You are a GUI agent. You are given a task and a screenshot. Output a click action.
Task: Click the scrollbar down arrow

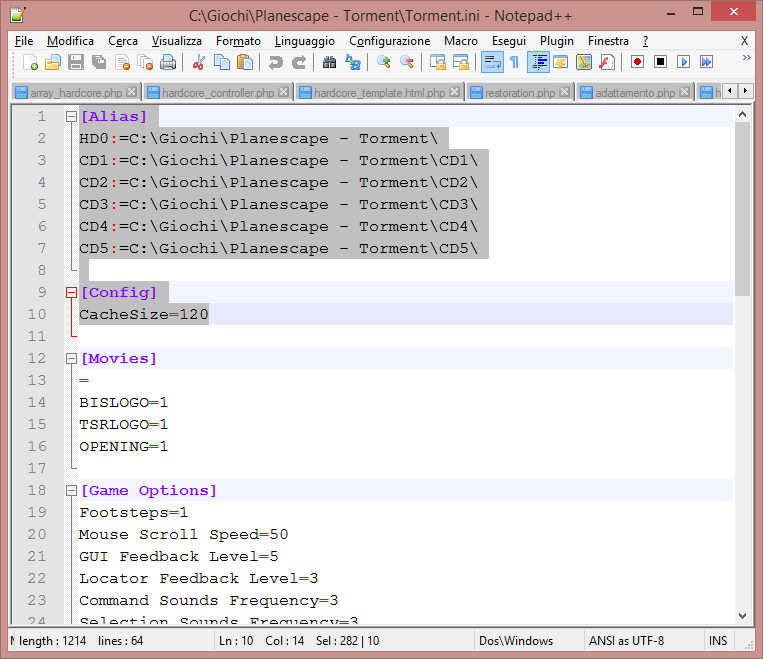click(743, 616)
